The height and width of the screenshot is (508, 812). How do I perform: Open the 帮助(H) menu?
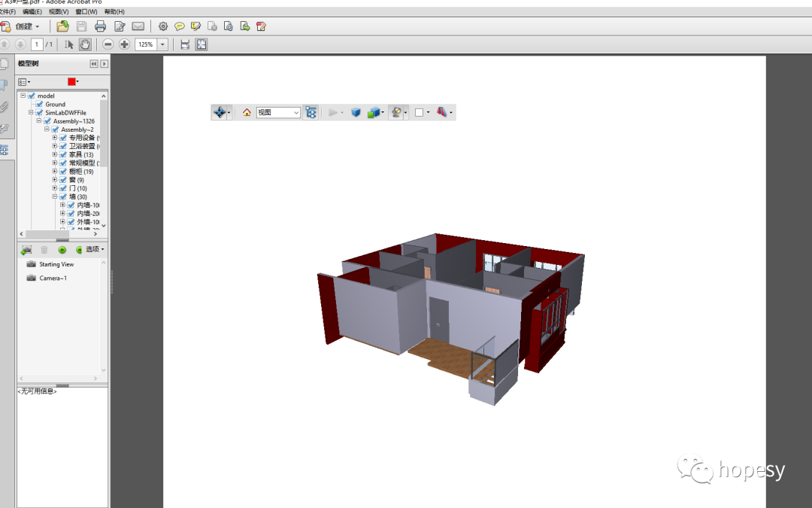click(x=114, y=12)
